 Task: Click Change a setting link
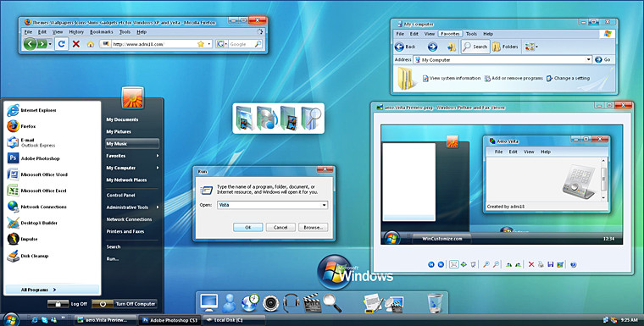click(x=568, y=78)
